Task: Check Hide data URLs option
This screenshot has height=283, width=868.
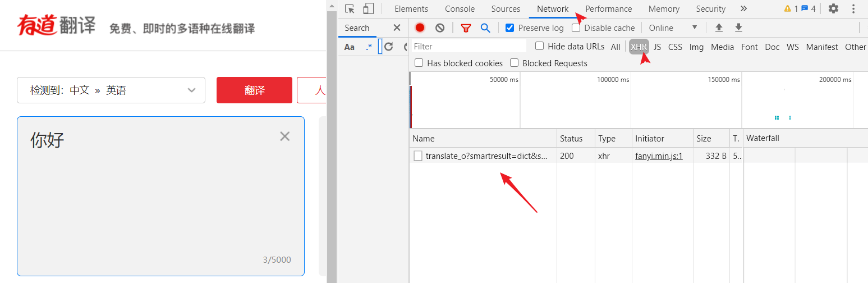Action: (539, 46)
